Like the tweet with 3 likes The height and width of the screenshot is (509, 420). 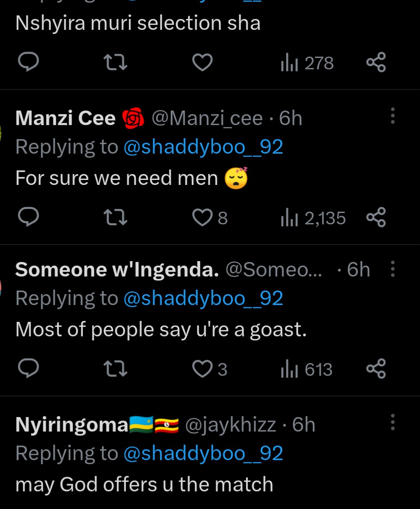tap(203, 369)
